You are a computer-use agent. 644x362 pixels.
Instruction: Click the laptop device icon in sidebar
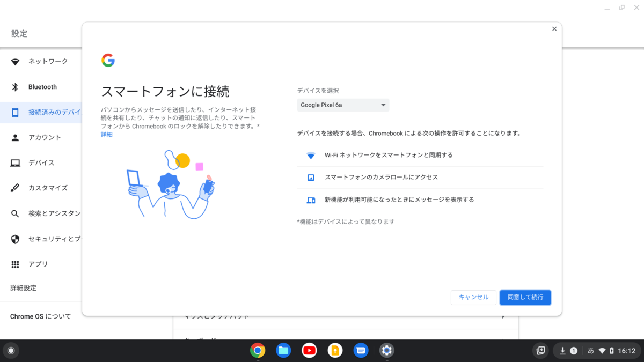click(x=16, y=163)
